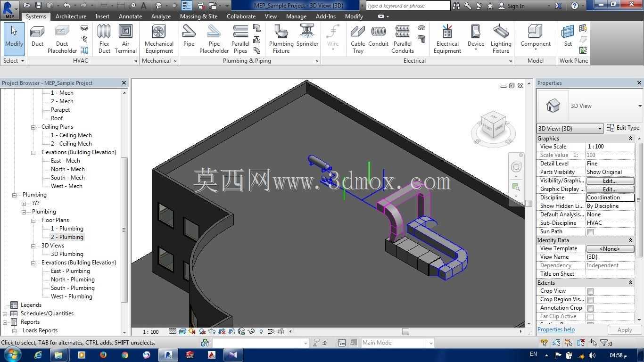The image size is (644, 362).
Task: Select the Conduit tool
Action: [378, 36]
